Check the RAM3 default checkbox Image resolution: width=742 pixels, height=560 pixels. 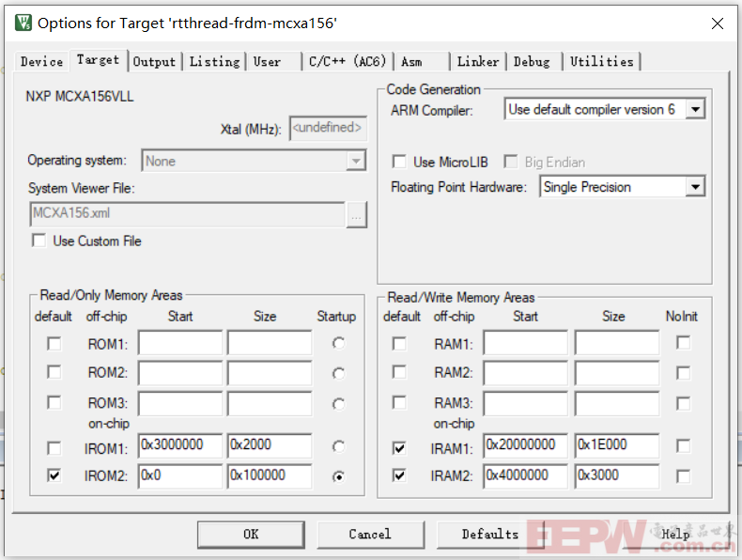pyautogui.click(x=399, y=402)
